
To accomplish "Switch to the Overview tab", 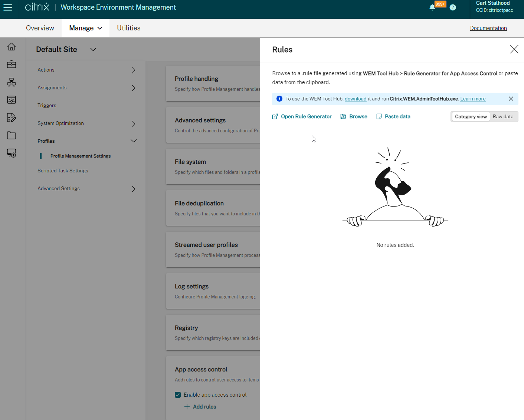I will tap(40, 28).
